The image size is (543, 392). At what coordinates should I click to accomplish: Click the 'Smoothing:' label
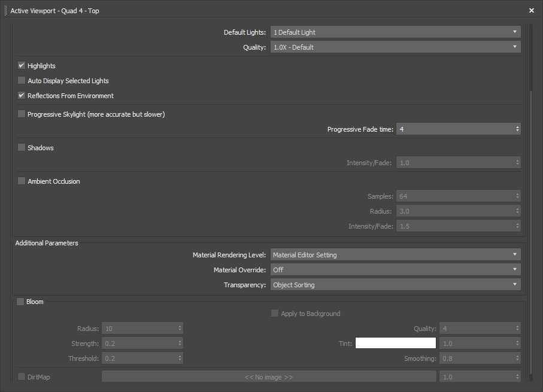pyautogui.click(x=420, y=358)
